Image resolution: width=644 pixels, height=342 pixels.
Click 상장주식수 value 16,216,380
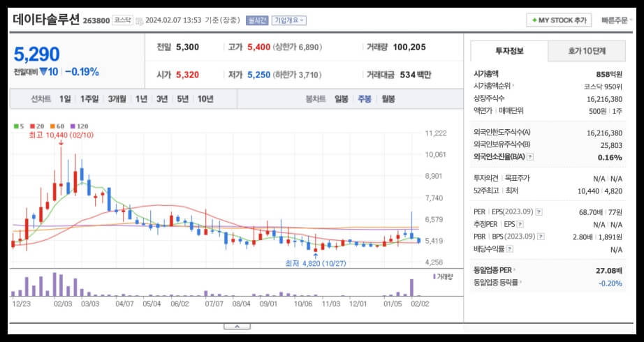605,99
